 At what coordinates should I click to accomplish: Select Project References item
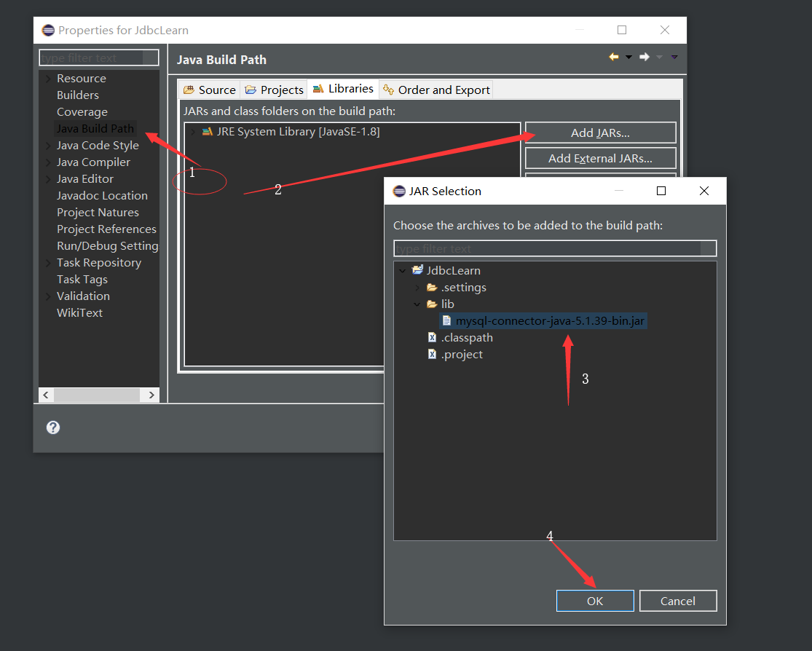[106, 229]
